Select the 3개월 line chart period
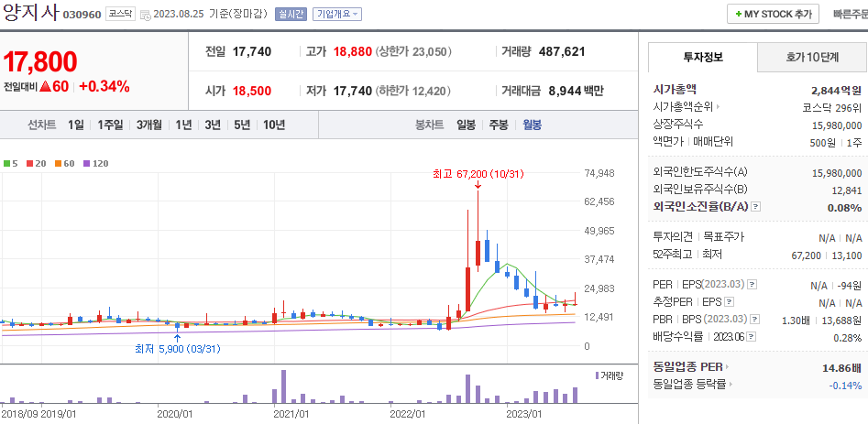The width and height of the screenshot is (868, 424). (148, 125)
